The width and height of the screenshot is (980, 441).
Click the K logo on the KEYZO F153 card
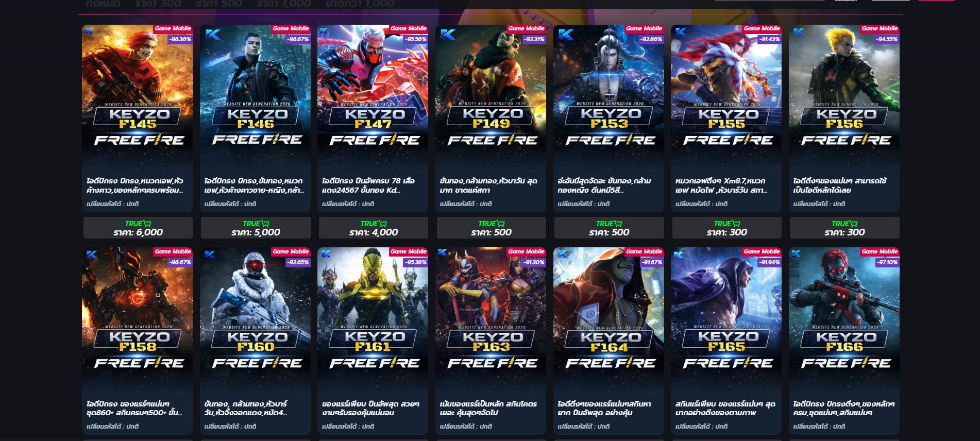(x=566, y=35)
